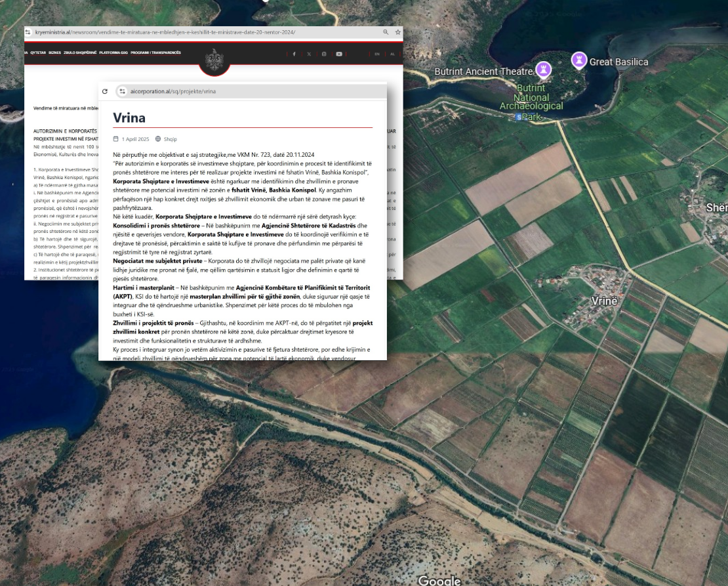Open the PLATFORMA G2G menu item
728x586 pixels.
(x=113, y=52)
